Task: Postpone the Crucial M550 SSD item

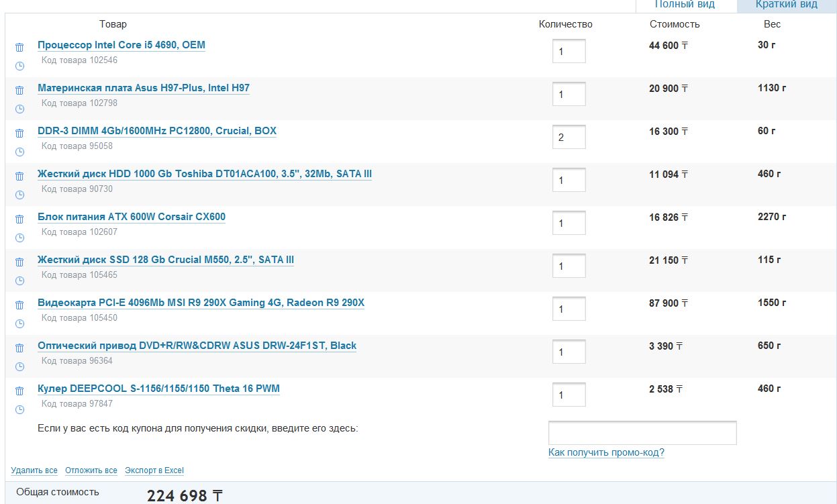Action: (x=19, y=281)
